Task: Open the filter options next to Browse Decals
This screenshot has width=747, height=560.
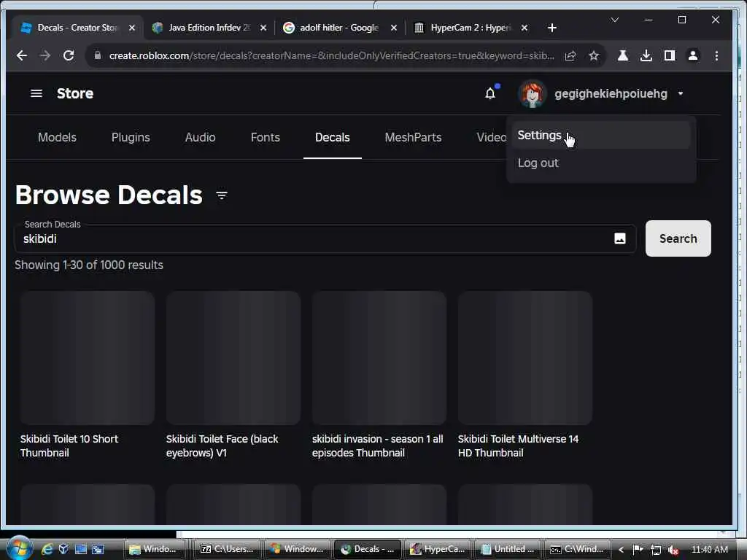Action: [222, 195]
